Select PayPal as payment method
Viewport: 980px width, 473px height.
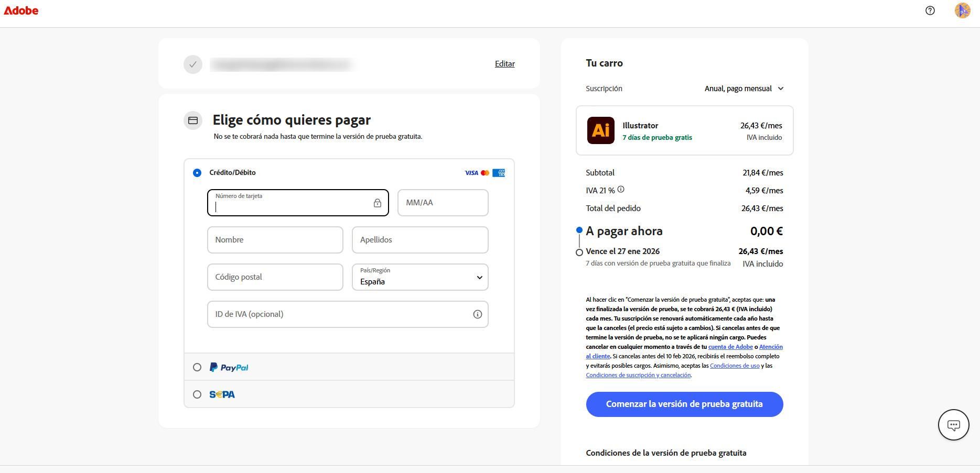(x=197, y=367)
